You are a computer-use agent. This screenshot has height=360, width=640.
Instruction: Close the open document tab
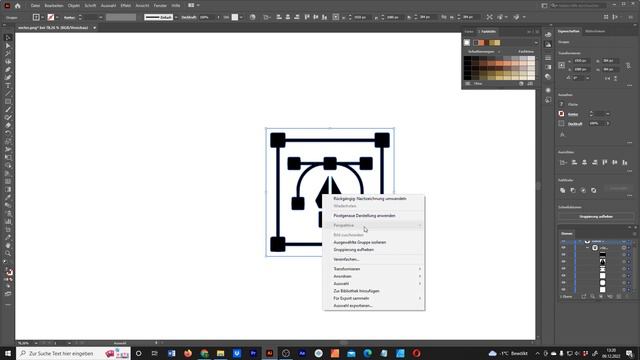coord(94,28)
